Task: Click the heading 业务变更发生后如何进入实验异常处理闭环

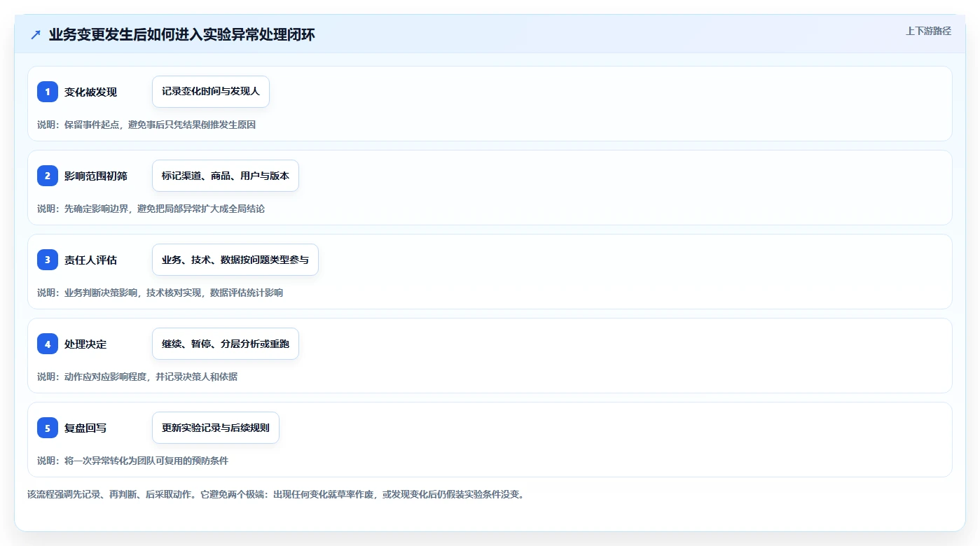Action: click(182, 34)
